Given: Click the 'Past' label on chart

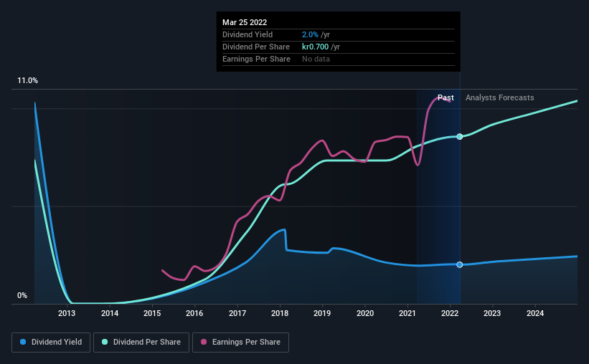Looking at the screenshot, I should click(x=446, y=97).
